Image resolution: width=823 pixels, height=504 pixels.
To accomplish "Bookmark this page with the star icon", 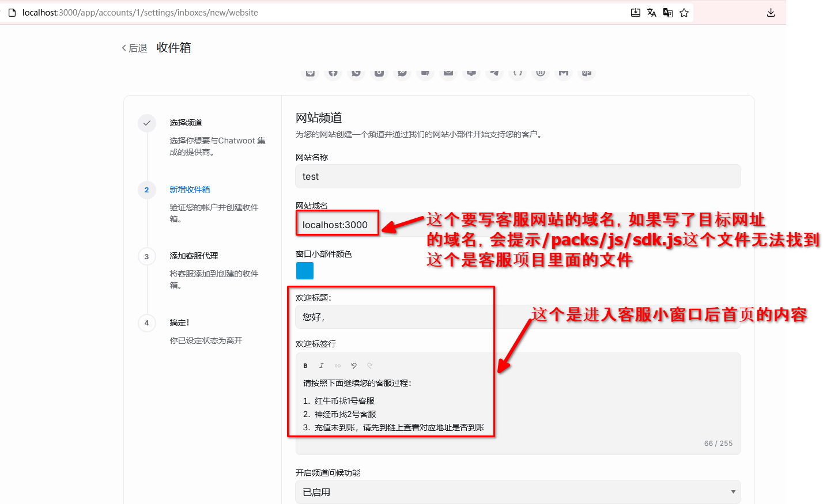I will pos(684,13).
